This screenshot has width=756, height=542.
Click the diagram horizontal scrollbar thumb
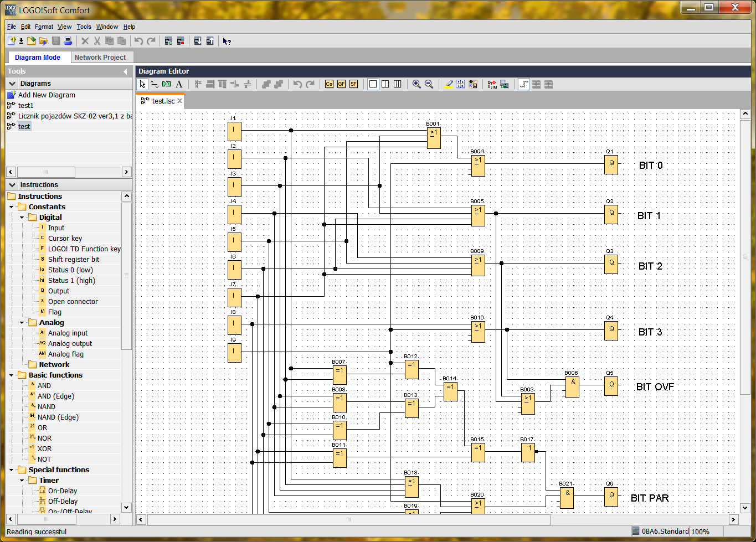(349, 520)
